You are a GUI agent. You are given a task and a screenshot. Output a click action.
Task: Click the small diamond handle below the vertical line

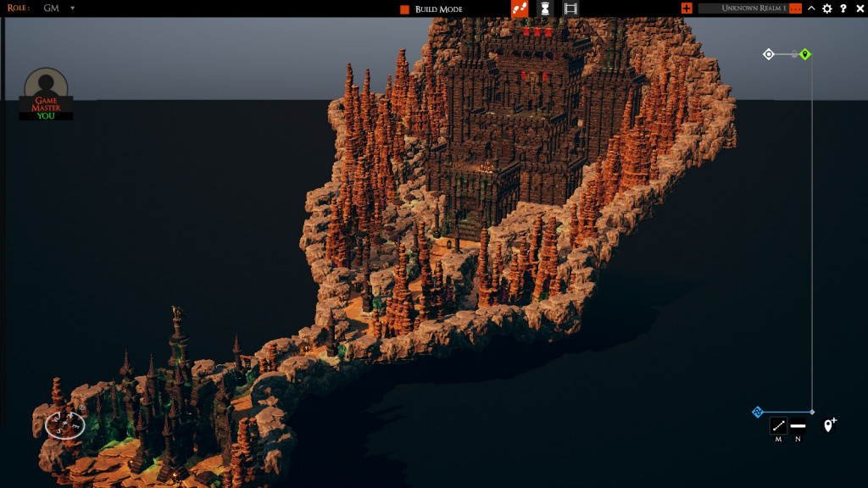pyautogui.click(x=812, y=412)
